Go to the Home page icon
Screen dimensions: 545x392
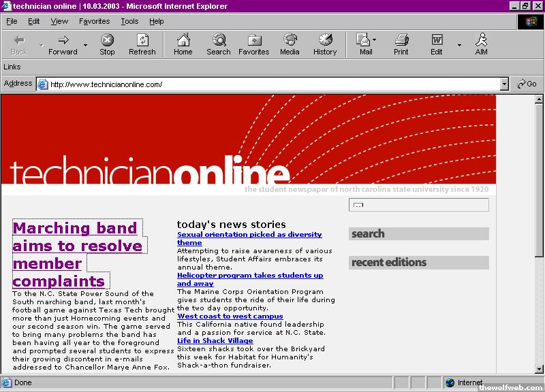183,44
